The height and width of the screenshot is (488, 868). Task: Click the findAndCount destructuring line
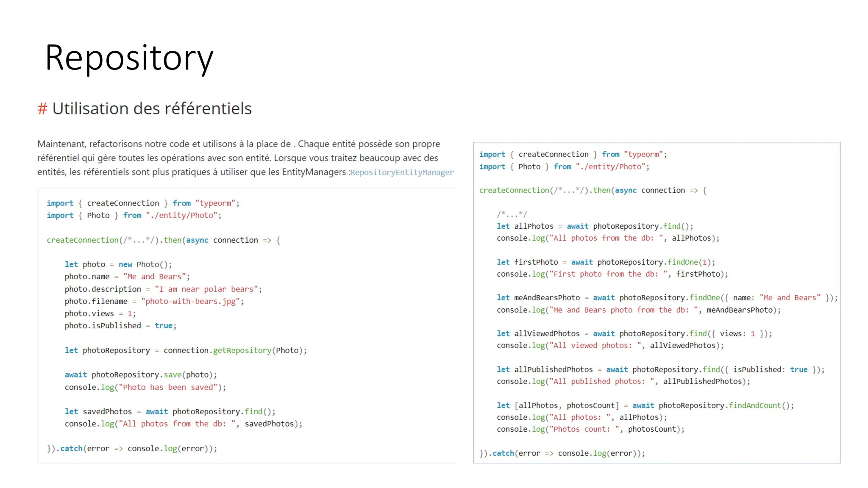click(645, 406)
